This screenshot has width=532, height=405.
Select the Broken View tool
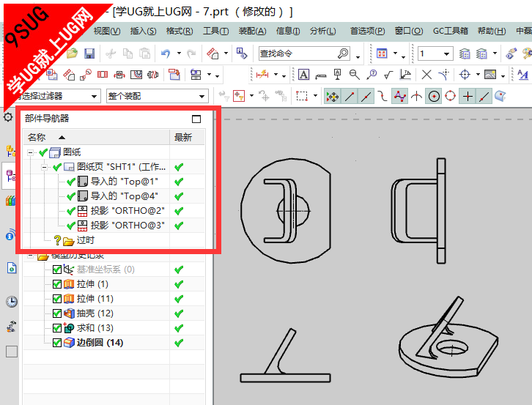click(153, 74)
